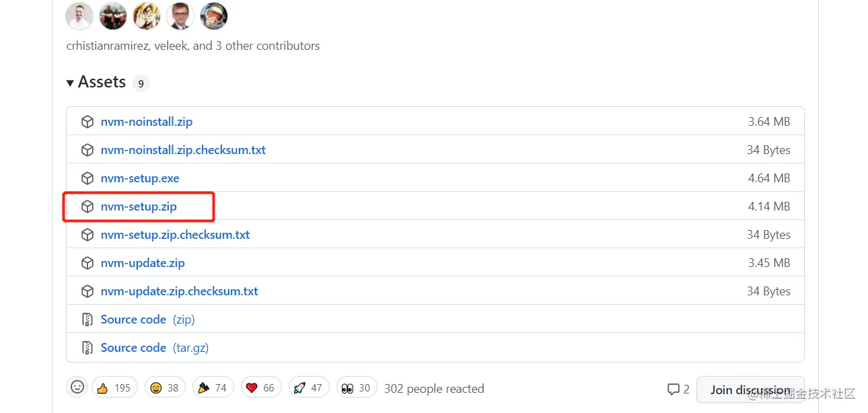This screenshot has height=413, width=868.
Task: Collapse the Assets section triangle
Action: pos(70,83)
